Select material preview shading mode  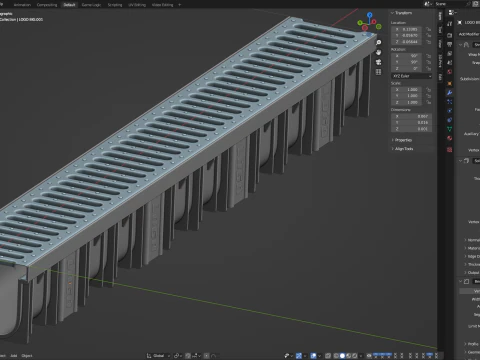coord(349,356)
